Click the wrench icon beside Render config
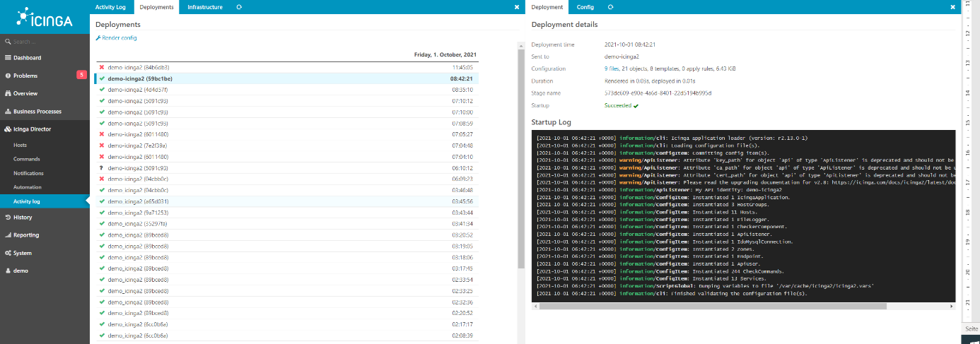This screenshot has height=344, width=980. coord(98,38)
